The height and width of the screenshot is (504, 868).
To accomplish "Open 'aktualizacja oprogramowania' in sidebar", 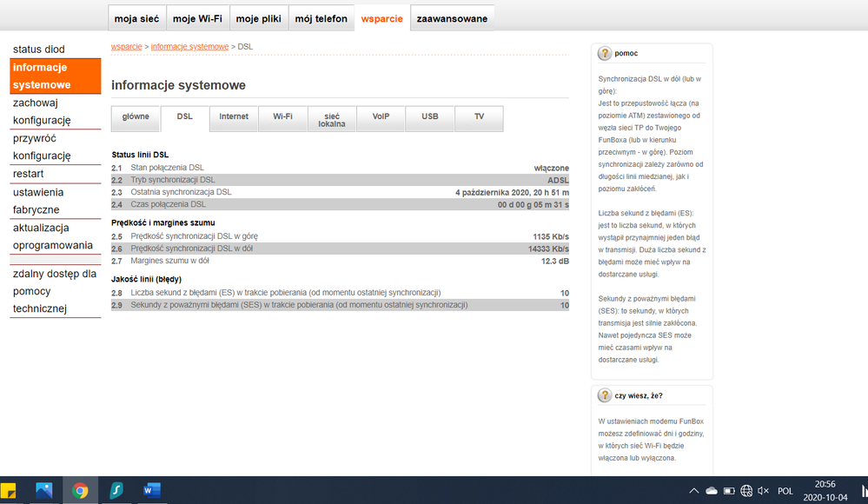I will pos(56,236).
